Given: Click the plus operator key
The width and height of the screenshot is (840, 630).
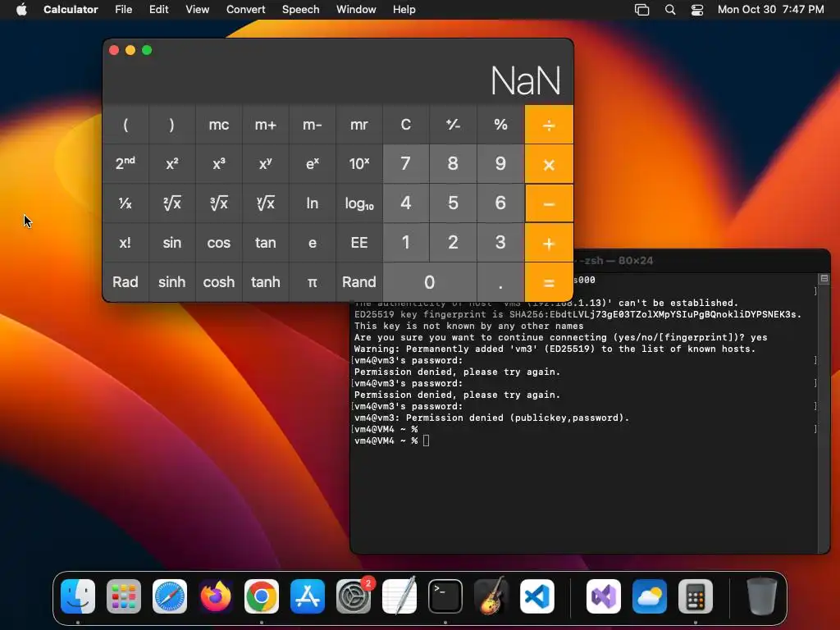Looking at the screenshot, I should [x=549, y=243].
